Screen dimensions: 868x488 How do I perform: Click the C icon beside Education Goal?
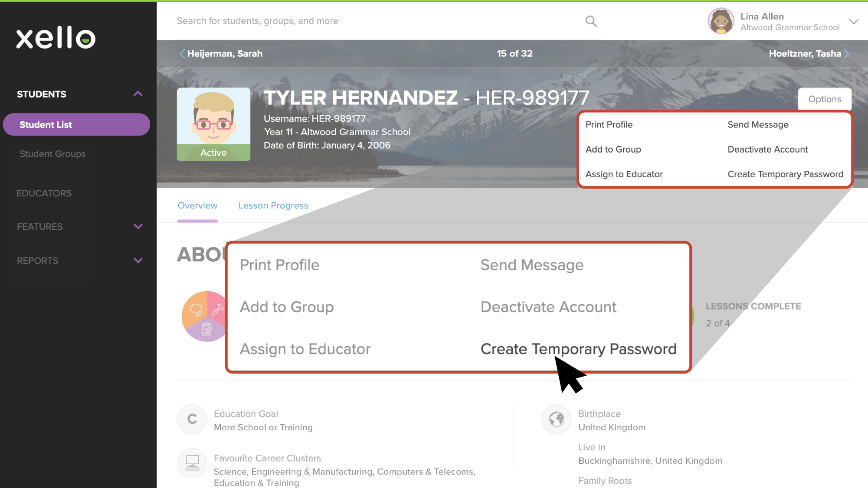(x=192, y=419)
